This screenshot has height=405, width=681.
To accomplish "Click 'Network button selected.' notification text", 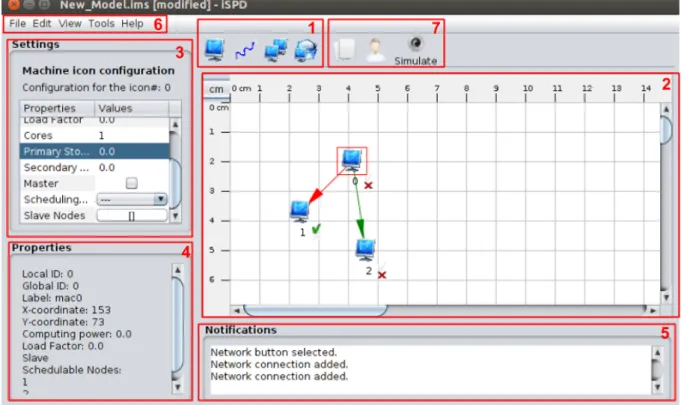I will [x=274, y=352].
